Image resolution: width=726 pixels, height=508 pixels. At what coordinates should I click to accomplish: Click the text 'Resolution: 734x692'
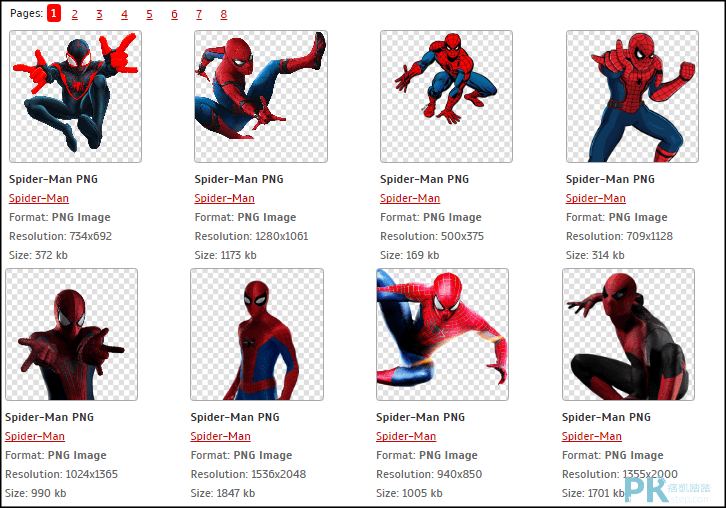[60, 236]
